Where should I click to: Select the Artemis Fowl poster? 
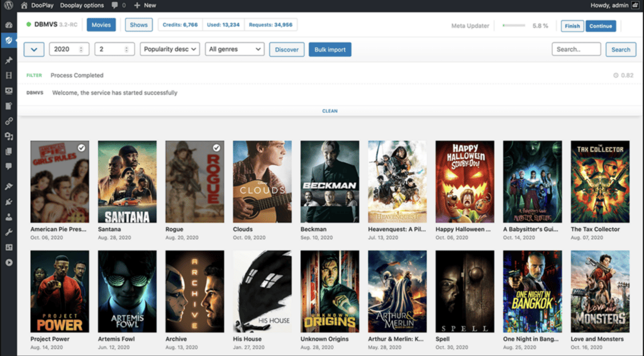pyautogui.click(x=127, y=292)
